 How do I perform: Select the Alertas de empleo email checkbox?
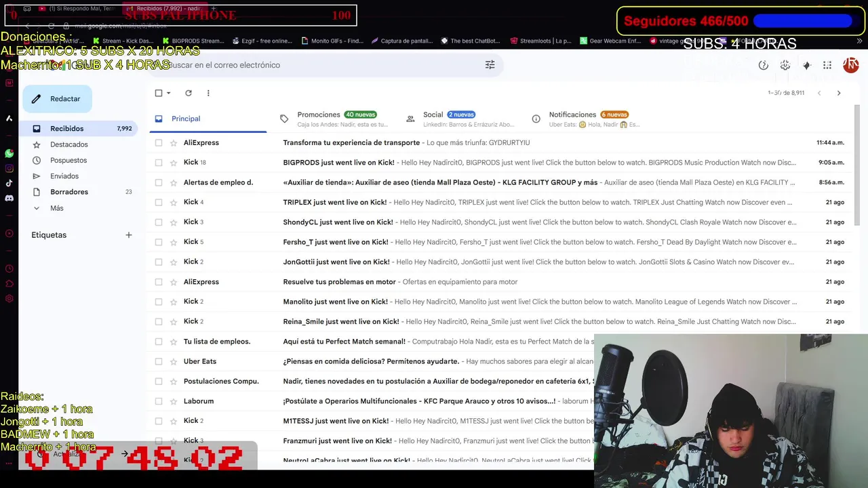click(159, 182)
